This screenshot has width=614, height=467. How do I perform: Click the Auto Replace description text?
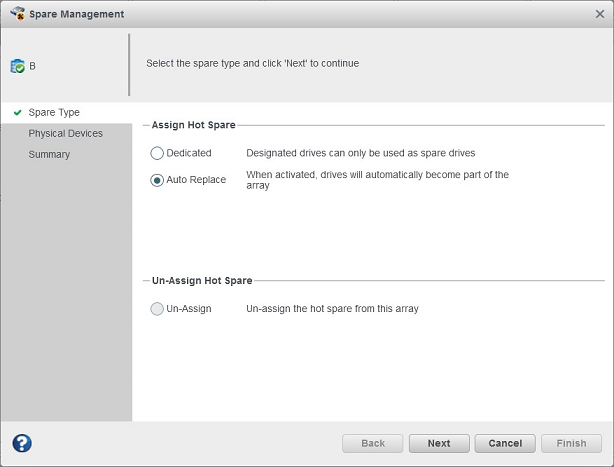377,180
